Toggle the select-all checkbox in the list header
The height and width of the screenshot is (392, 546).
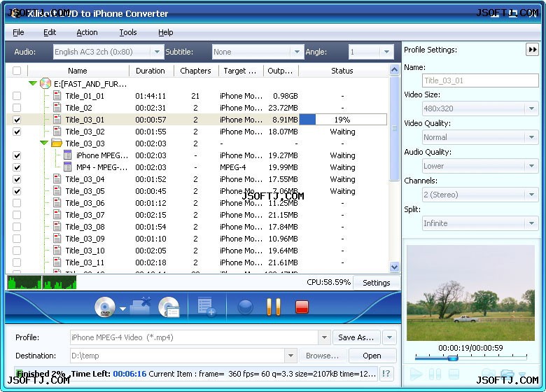tap(17, 71)
